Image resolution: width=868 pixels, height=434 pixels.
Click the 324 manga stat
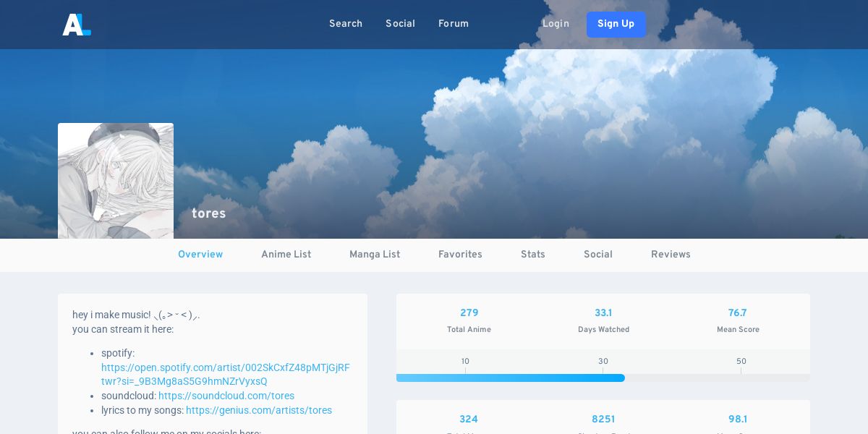click(469, 420)
